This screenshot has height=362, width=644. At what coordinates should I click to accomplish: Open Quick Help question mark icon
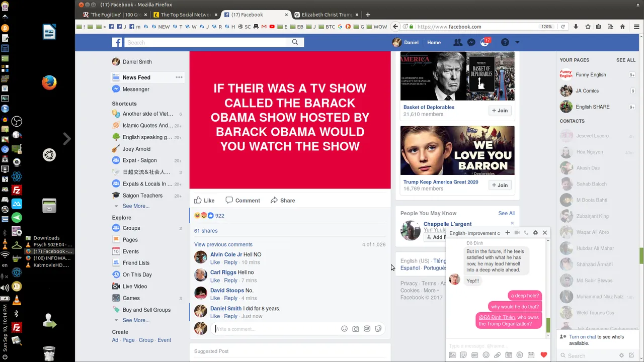click(505, 43)
